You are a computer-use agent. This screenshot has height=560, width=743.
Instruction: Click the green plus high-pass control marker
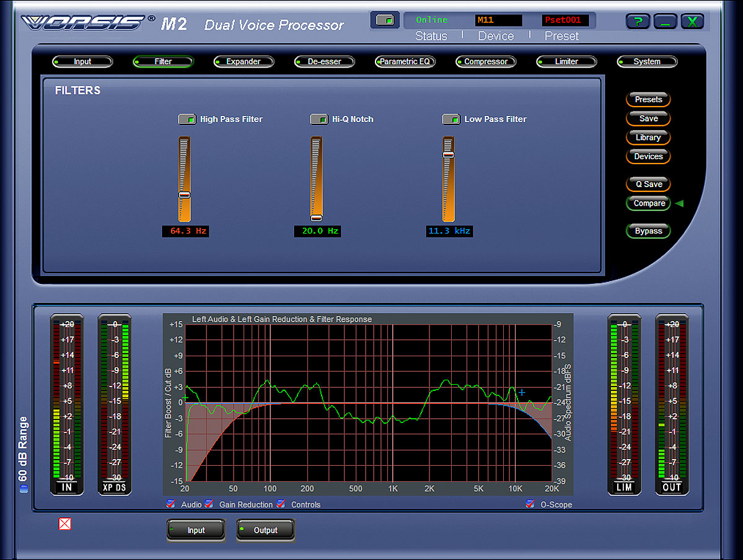click(185, 398)
